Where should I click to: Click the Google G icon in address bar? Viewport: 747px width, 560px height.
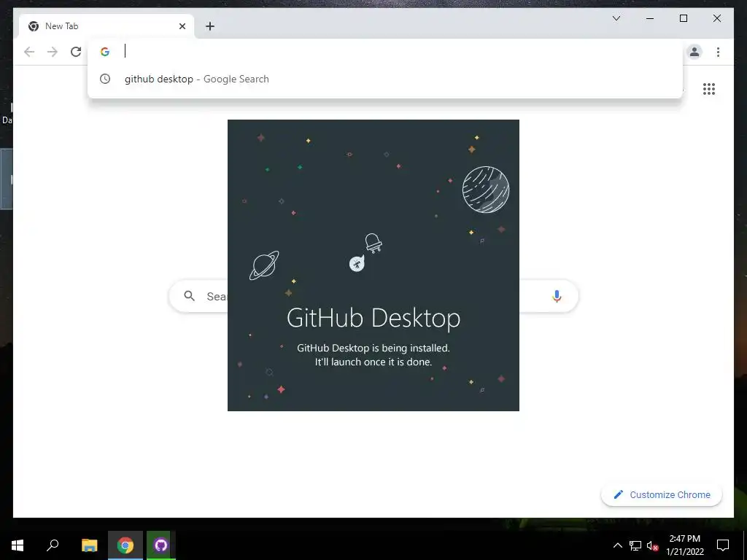(105, 52)
